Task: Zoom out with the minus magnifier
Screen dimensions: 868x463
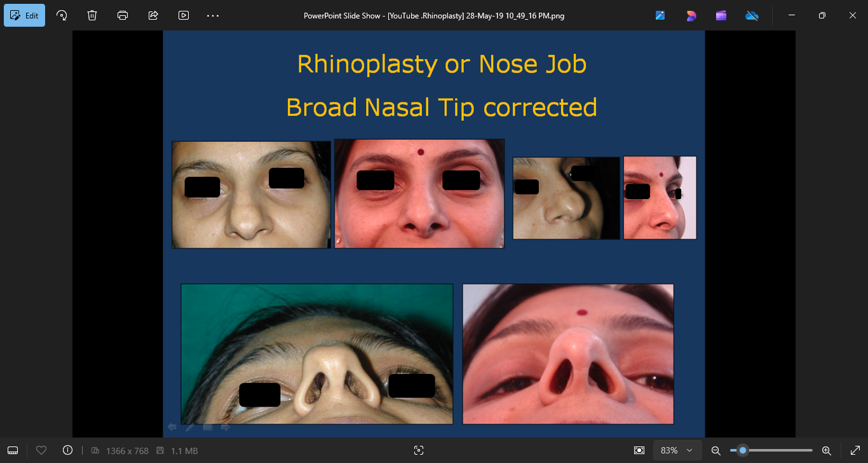Action: click(715, 450)
